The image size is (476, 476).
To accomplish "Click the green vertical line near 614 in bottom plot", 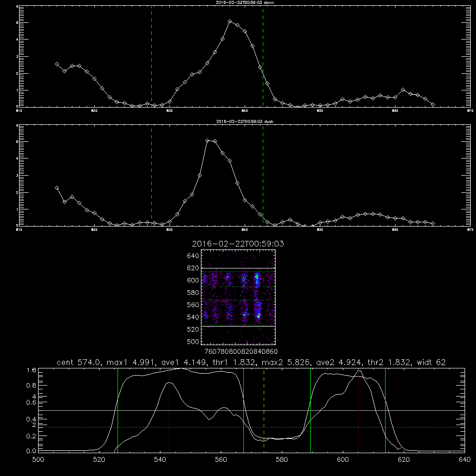I will pyautogui.click(x=385, y=410).
